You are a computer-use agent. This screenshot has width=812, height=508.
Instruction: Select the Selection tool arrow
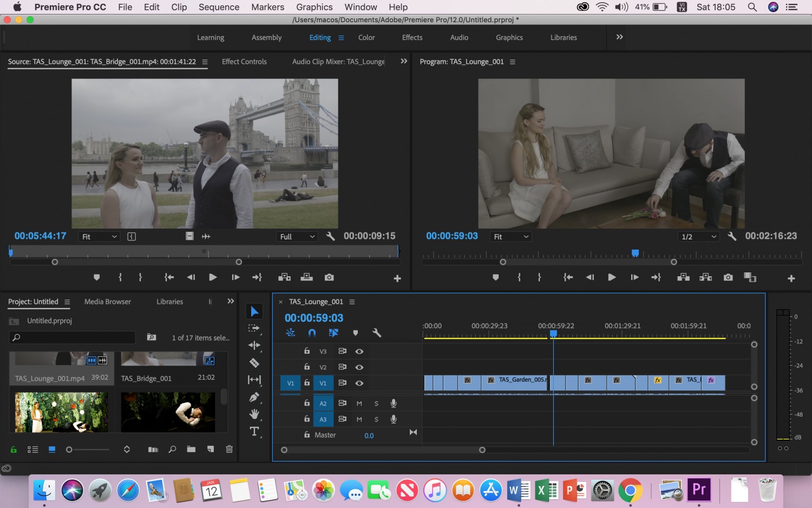click(254, 311)
